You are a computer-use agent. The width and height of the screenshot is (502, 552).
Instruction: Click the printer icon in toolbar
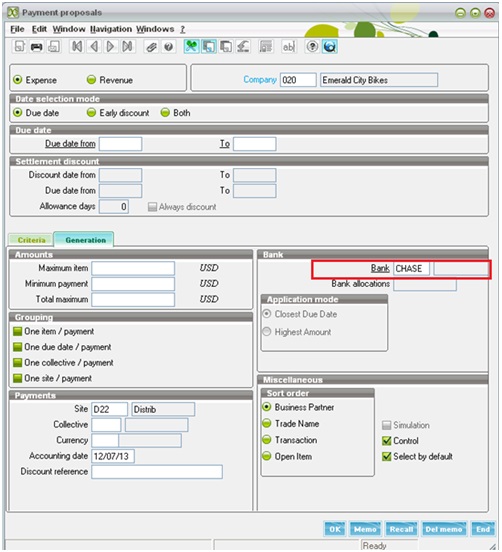click(37, 46)
